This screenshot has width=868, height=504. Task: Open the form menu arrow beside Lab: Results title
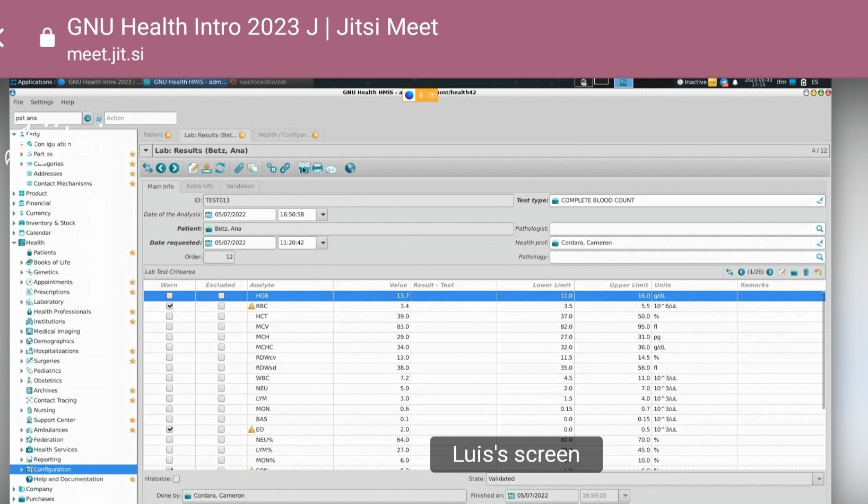146,151
